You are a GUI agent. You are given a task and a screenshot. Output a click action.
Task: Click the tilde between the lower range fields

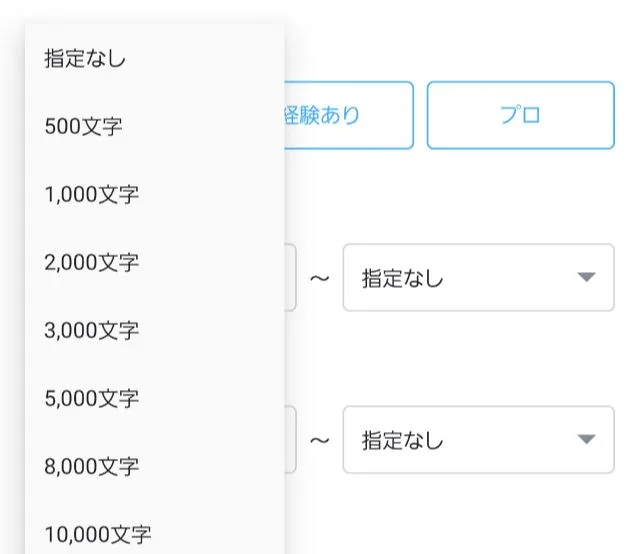[319, 439]
